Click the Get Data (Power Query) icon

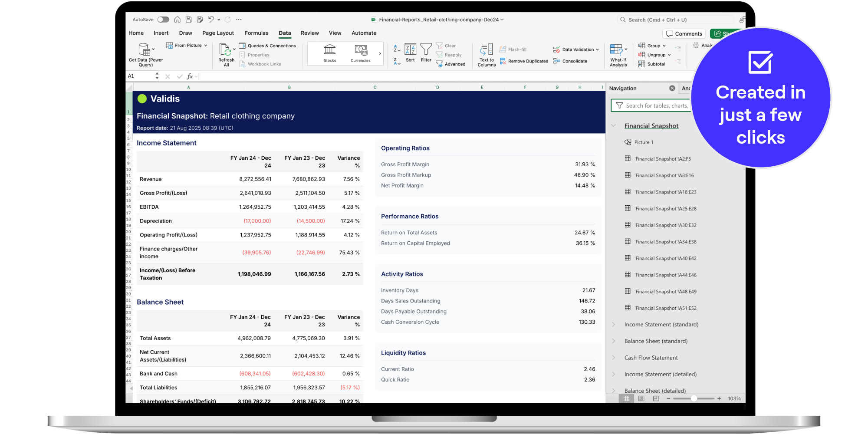pyautogui.click(x=144, y=49)
